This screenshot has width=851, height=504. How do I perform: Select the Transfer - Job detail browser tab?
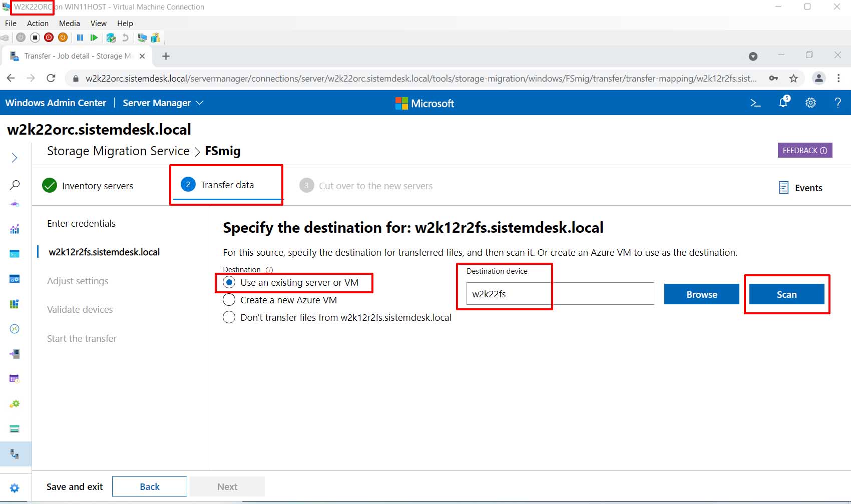[77, 56]
